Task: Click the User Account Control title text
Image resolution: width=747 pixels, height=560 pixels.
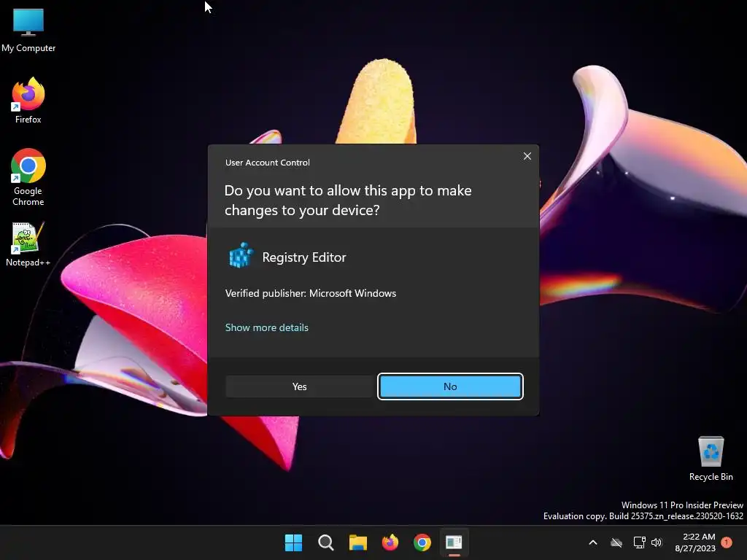Action: (268, 163)
